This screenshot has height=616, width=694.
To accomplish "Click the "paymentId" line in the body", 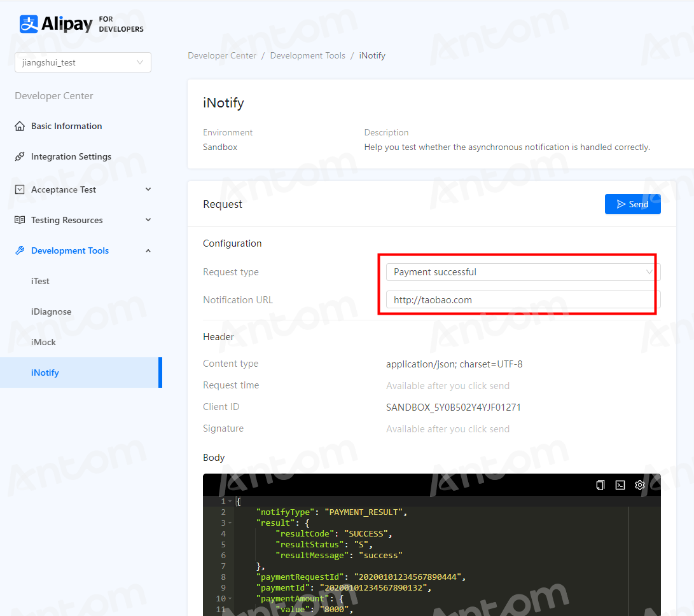I will point(344,587).
